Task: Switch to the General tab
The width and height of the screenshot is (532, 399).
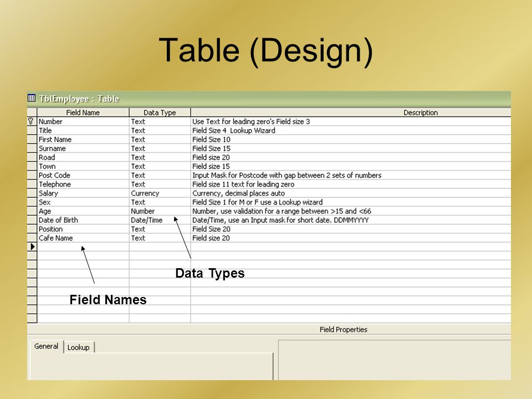Action: [x=46, y=346]
